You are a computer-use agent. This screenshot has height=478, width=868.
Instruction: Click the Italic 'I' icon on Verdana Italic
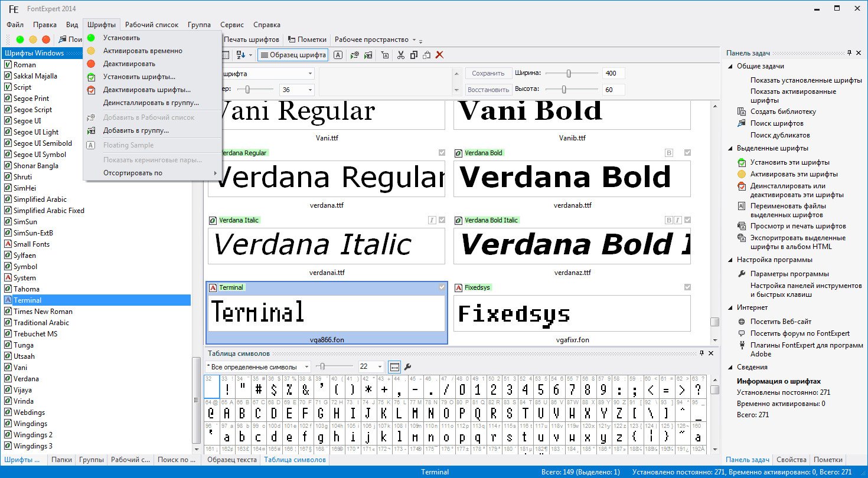coord(432,220)
